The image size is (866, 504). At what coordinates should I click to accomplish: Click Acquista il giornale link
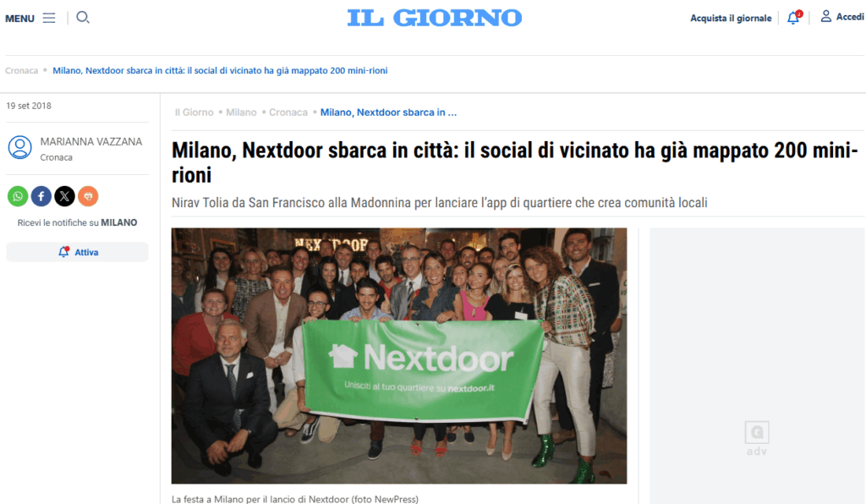(x=731, y=19)
